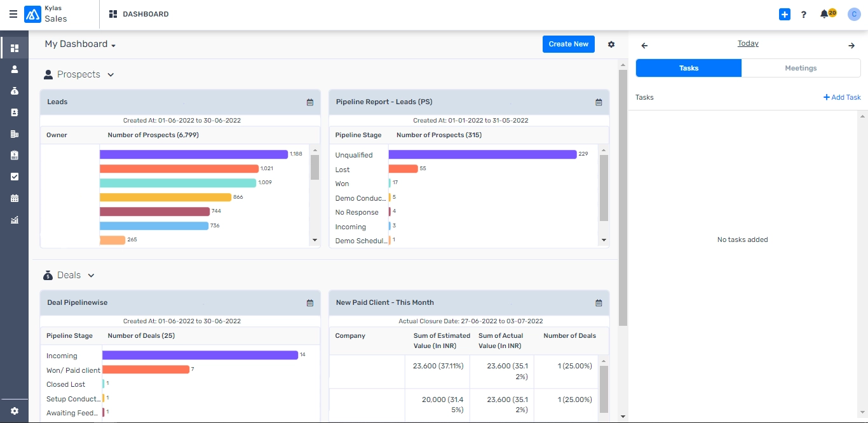Viewport: 868px width, 423px height.
Task: Click New Paid Client - This Month title
Action: tap(385, 302)
